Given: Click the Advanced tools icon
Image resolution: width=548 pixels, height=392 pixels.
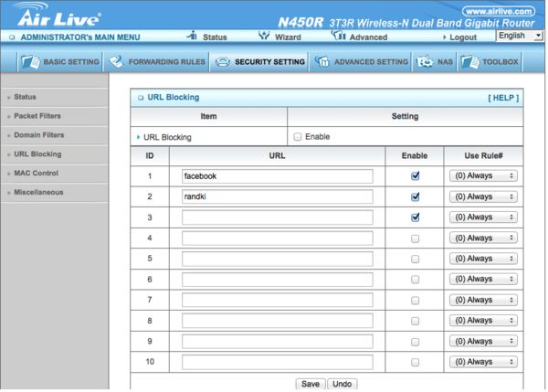Looking at the screenshot, I should [x=338, y=36].
